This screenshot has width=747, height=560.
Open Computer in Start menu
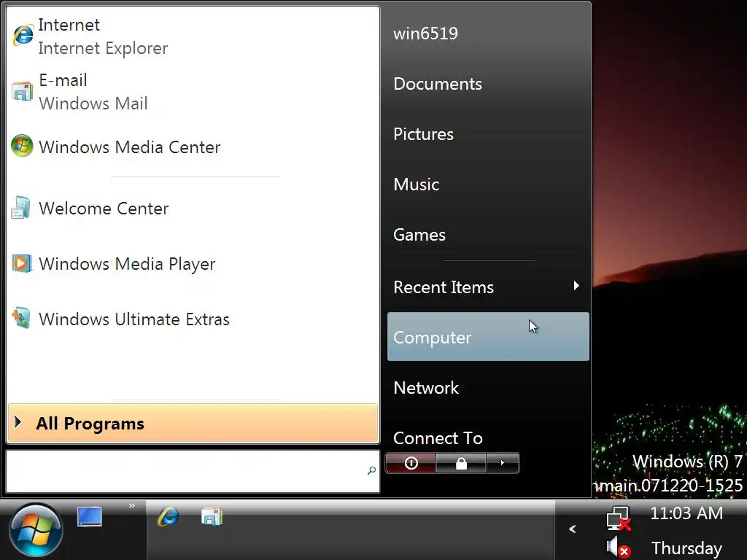[488, 337]
